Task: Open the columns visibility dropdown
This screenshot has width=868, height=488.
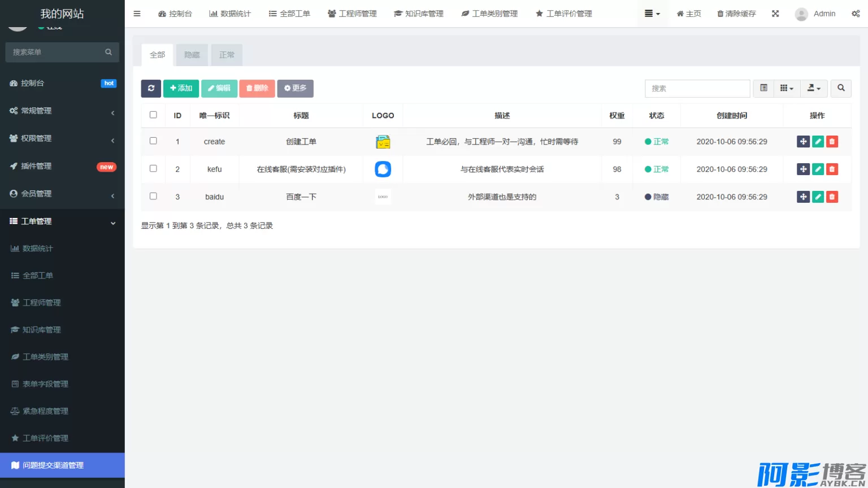Action: pyautogui.click(x=786, y=88)
